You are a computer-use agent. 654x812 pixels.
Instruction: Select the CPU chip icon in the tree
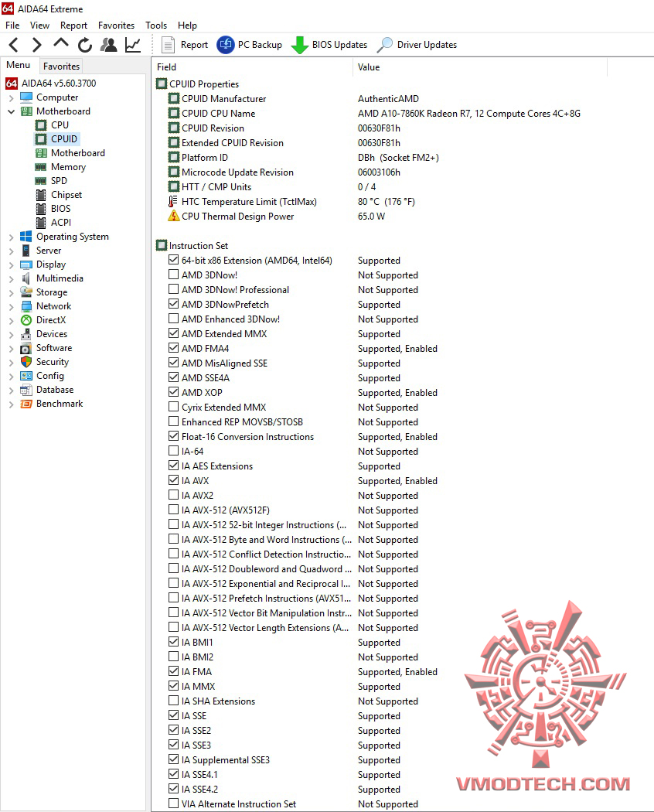[x=41, y=125]
